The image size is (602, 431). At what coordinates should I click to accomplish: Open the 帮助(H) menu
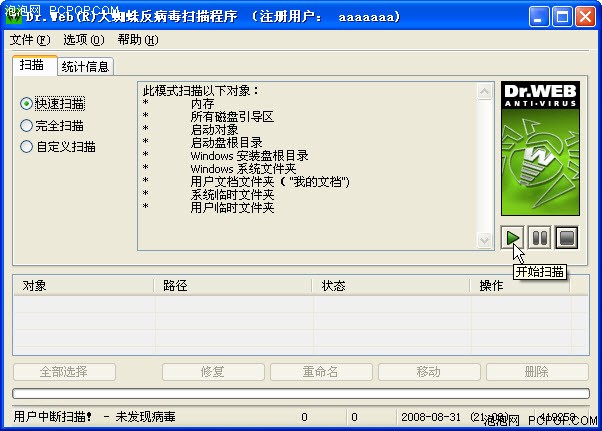(x=138, y=40)
